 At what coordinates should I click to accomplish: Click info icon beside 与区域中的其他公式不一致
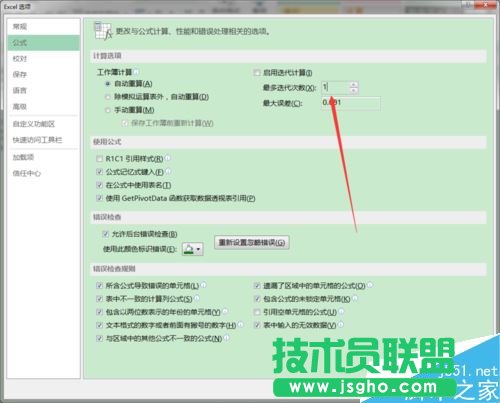tap(227, 338)
